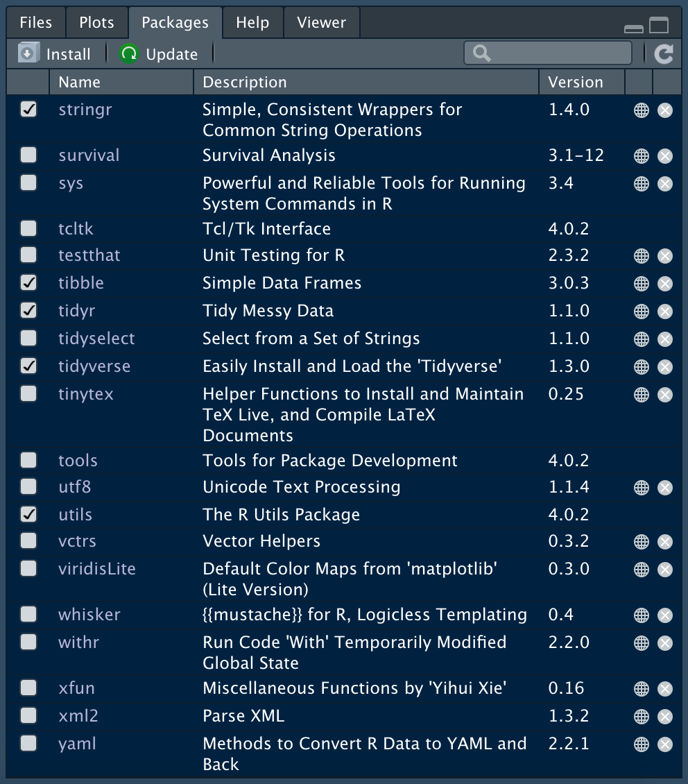Click the package search input field

[548, 53]
